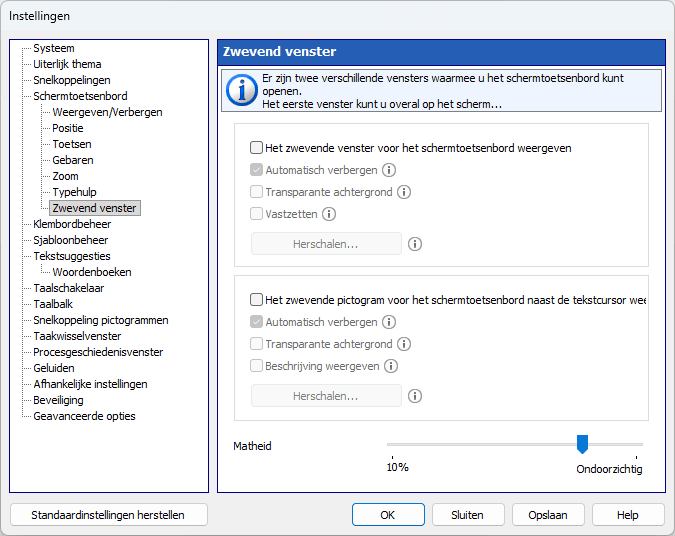675x536 pixels.
Task: Open Klembordbeheer settings
Action: click(x=72, y=224)
